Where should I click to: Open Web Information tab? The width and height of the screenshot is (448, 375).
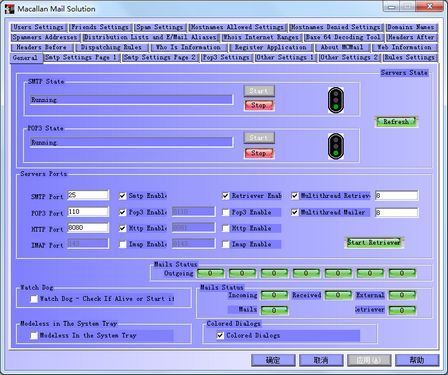[404, 47]
